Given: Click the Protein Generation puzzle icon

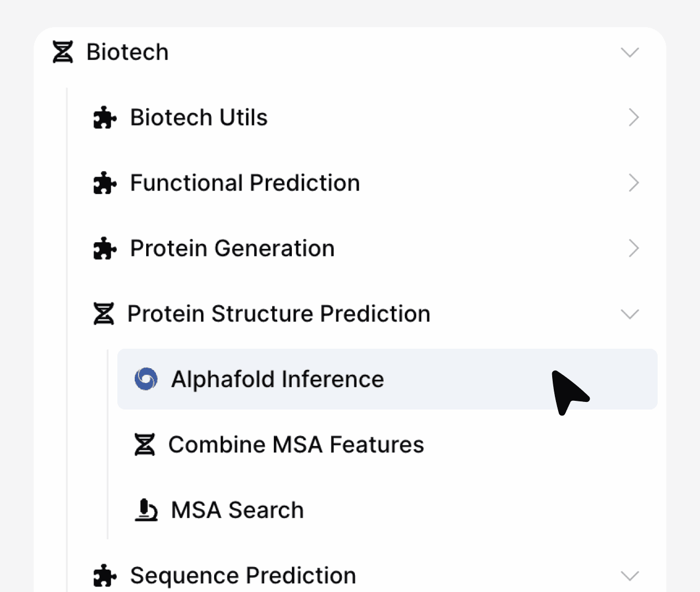Looking at the screenshot, I should [x=104, y=249].
